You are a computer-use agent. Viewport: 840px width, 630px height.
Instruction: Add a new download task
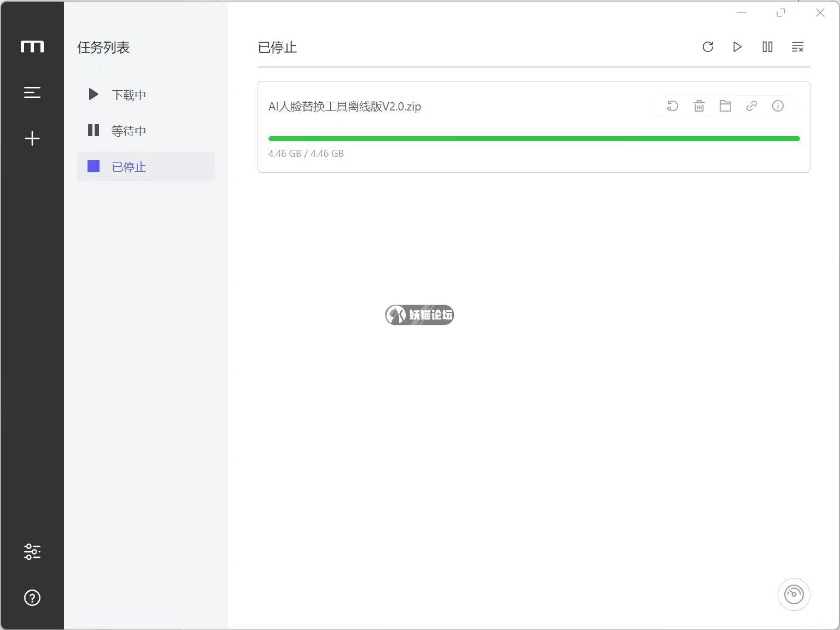(x=32, y=138)
